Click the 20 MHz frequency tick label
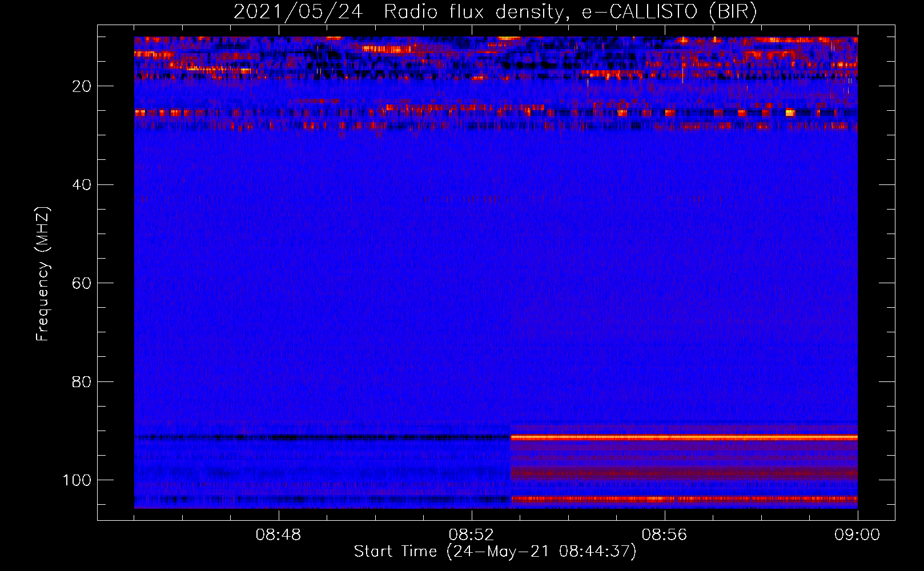Screen dimensions: 924x571 pos(82,86)
